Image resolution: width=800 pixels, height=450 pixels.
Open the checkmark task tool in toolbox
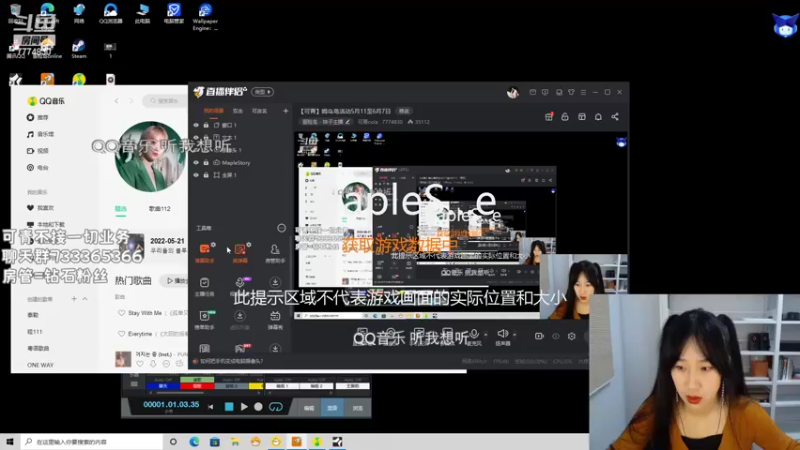click(x=205, y=286)
